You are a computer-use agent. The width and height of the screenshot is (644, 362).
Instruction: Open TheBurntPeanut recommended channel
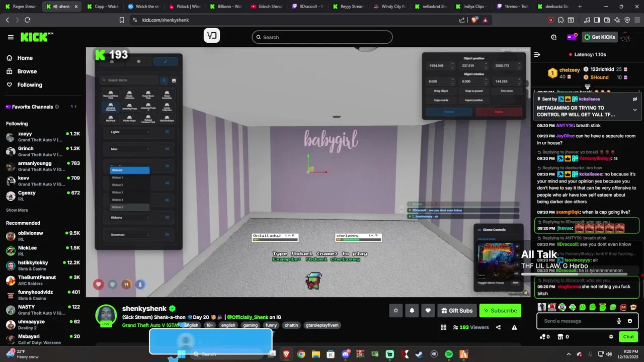tap(43, 280)
